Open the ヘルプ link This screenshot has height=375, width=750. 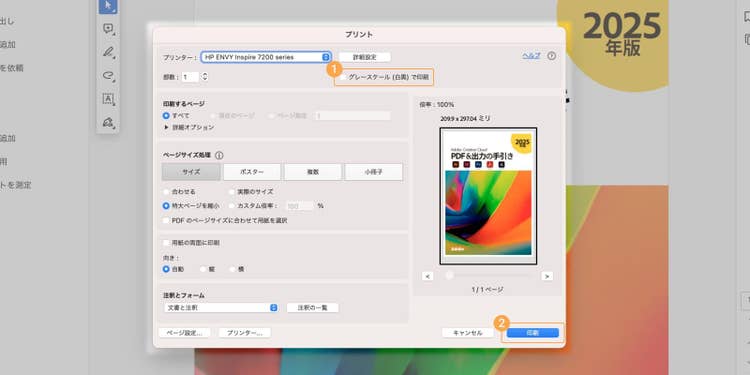tap(531, 56)
